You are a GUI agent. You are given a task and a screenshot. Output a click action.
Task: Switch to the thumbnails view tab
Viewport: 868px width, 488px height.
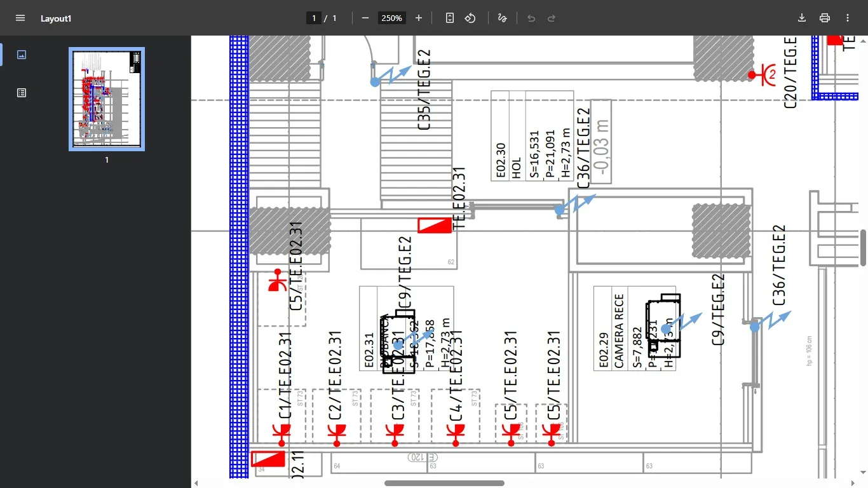pyautogui.click(x=22, y=55)
